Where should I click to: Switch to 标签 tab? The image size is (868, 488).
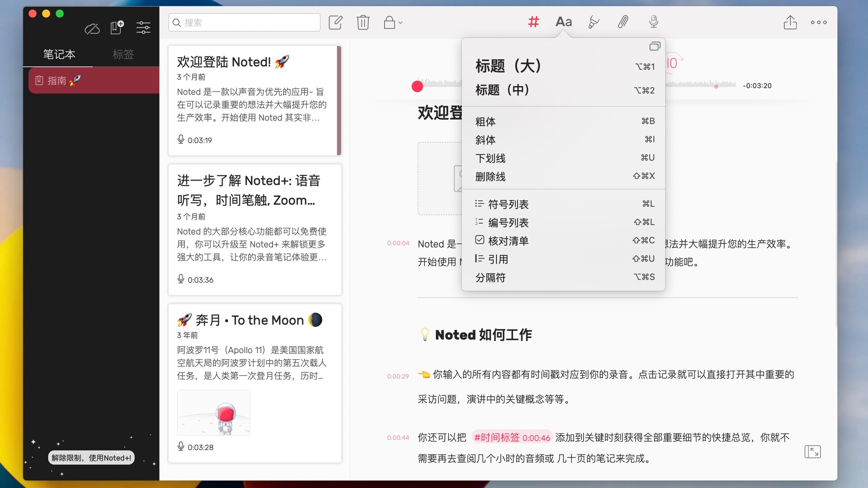123,54
